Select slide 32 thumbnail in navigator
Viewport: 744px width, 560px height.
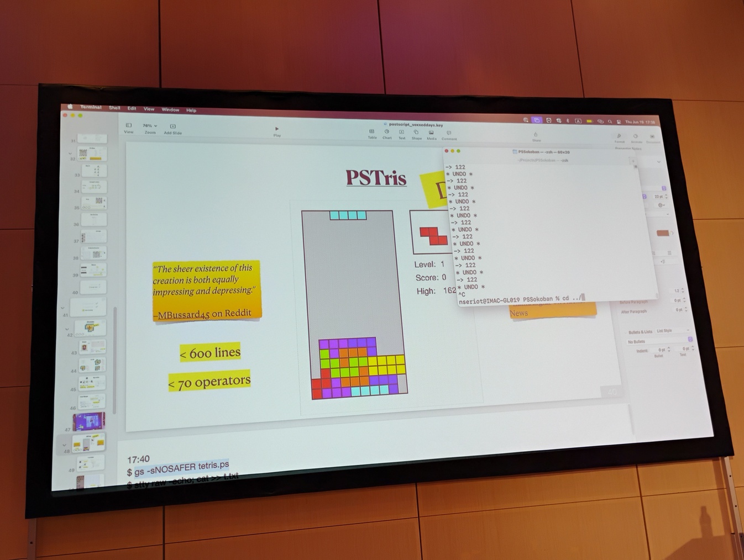pos(91,154)
